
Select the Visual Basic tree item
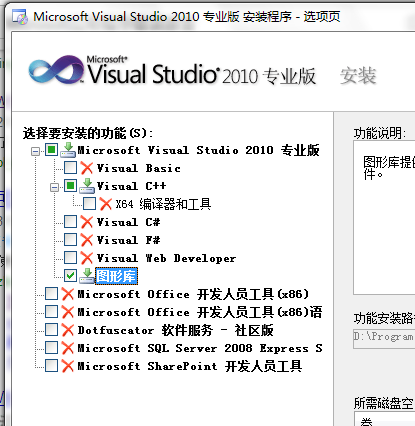[139, 168]
